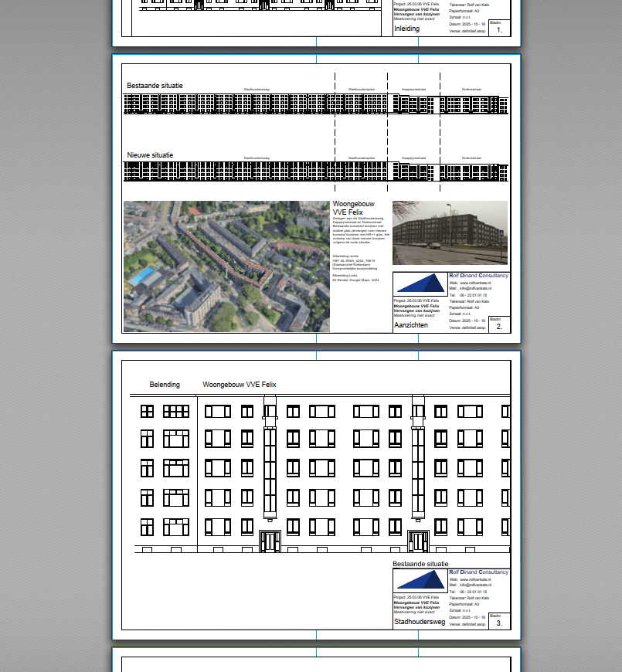This screenshot has height=672, width=622.
Task: Click the left entrance door in the facade drawing
Action: coord(270,541)
